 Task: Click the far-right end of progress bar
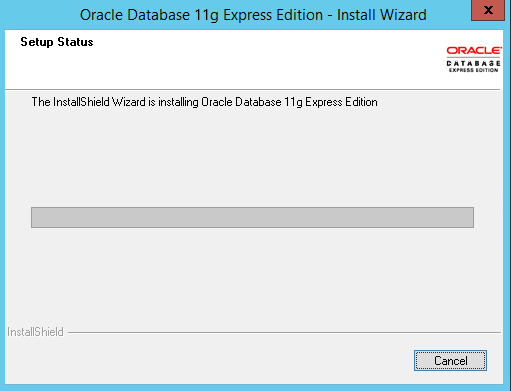(470, 217)
